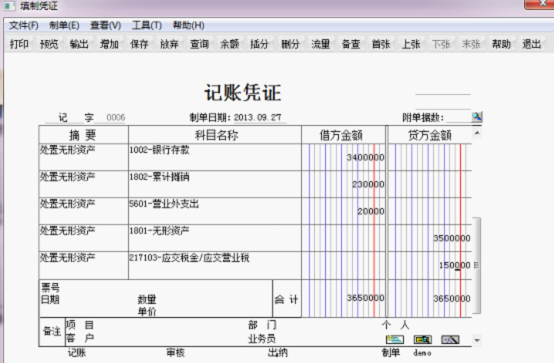Click the magnifier icon beside 附单据数
This screenshot has width=554, height=363.
point(477,117)
